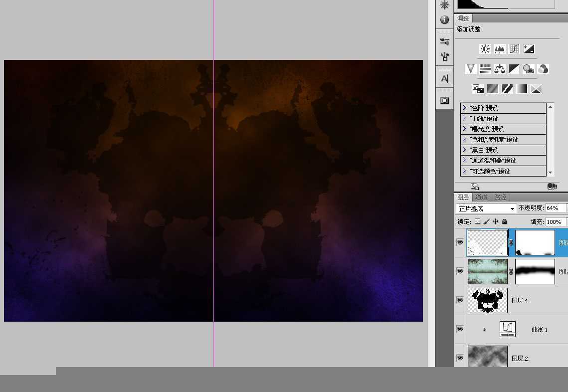Add a Color Balance adjustment (scales icon)
Image resolution: width=568 pixels, height=392 pixels.
tap(500, 69)
